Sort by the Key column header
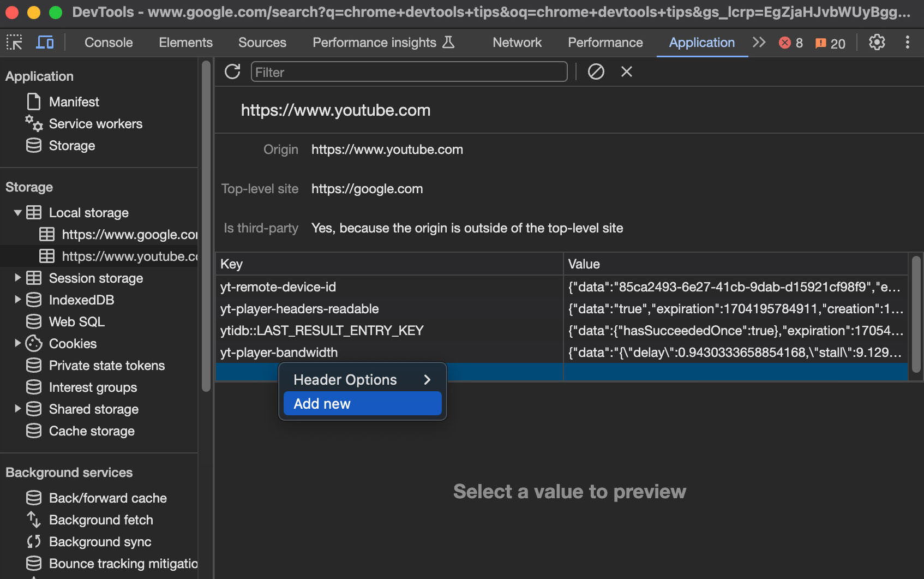Viewport: 924px width, 579px height. [x=389, y=264]
